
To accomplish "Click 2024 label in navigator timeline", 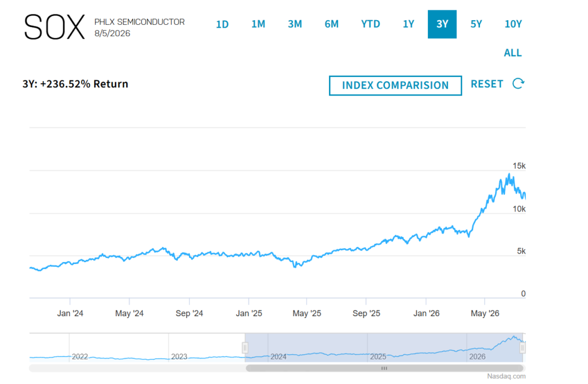I will point(278,356).
